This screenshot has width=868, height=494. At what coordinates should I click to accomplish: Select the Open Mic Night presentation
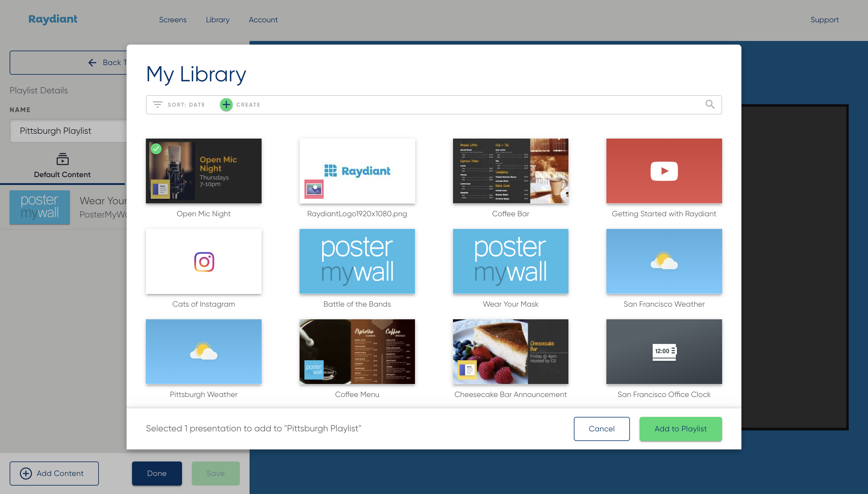click(x=203, y=171)
